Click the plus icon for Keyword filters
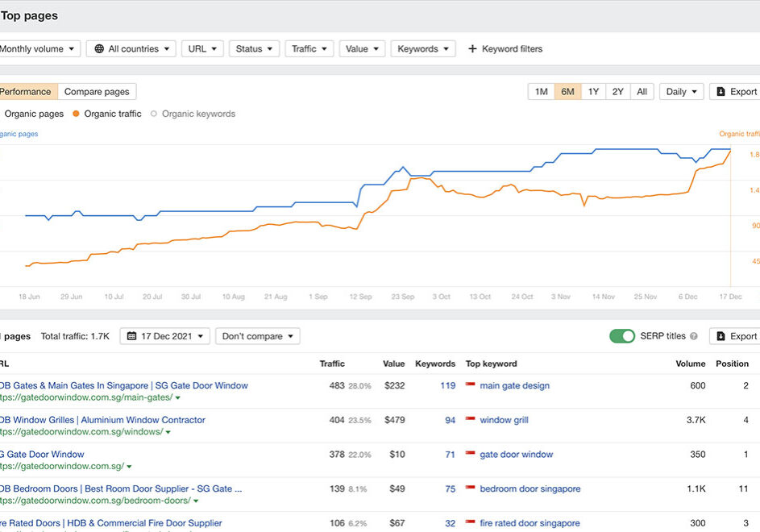This screenshot has height=532, width=760. click(472, 49)
